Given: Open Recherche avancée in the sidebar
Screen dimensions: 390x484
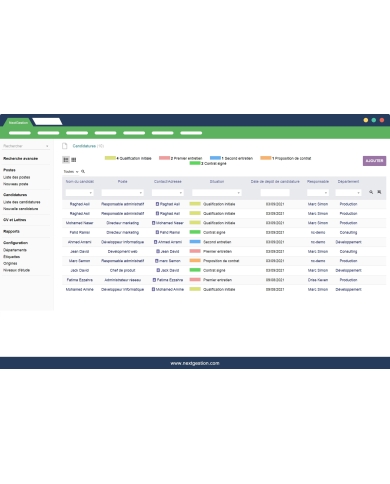Looking at the screenshot, I should [x=20, y=159].
